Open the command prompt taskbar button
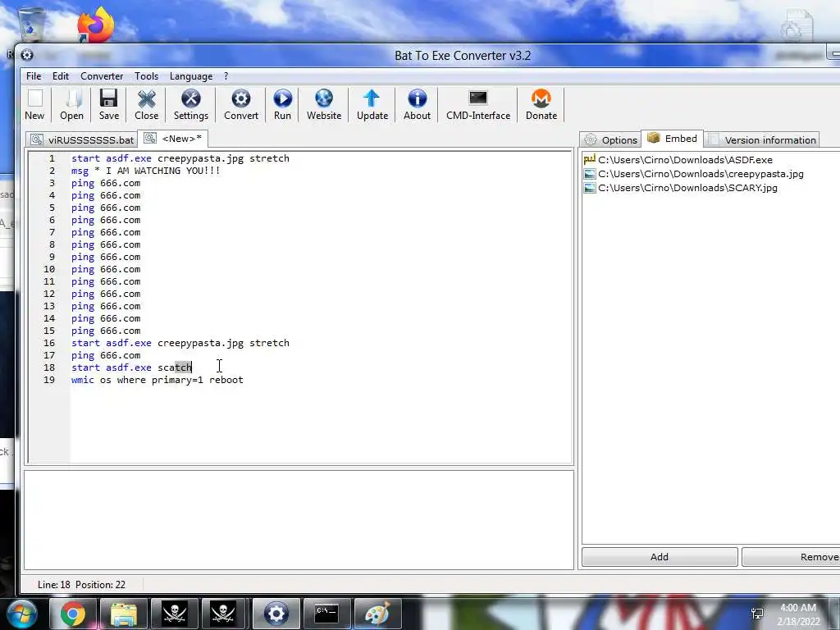This screenshot has height=630, width=840. [326, 614]
